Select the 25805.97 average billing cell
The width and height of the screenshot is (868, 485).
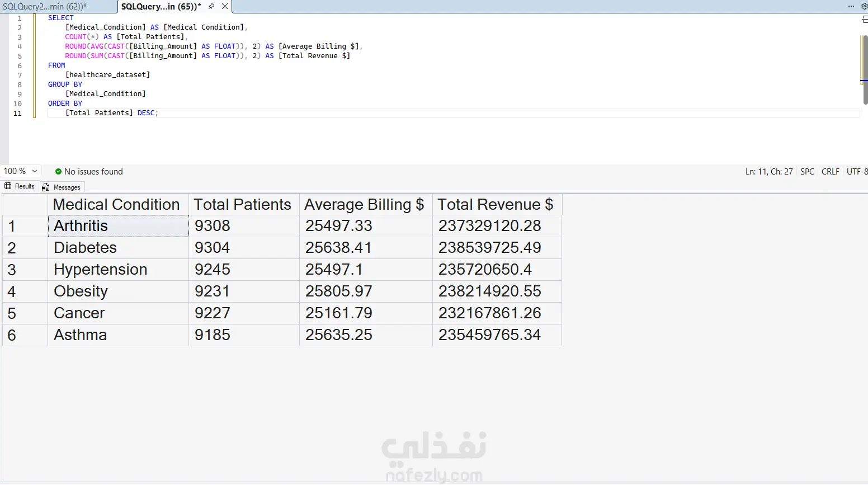point(366,291)
